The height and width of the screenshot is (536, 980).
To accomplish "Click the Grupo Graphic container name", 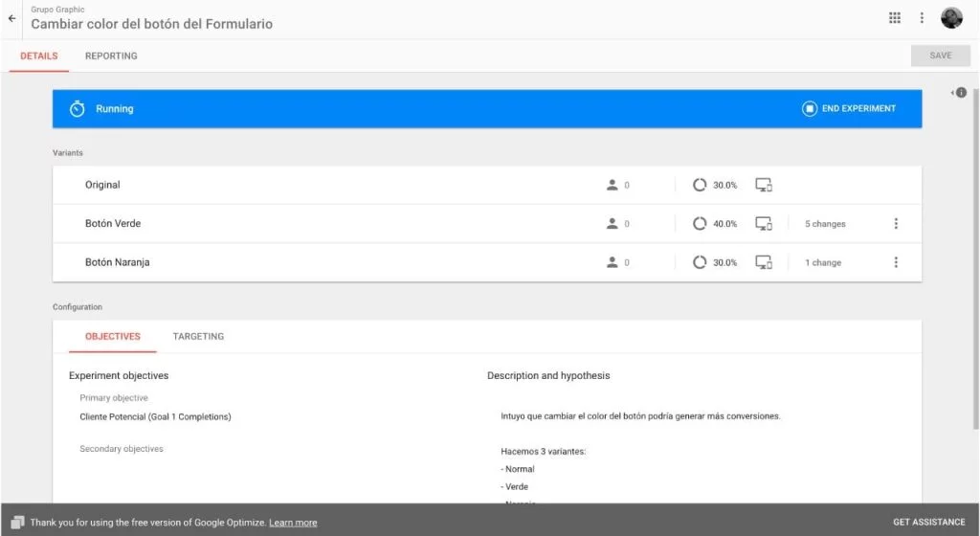I will coord(57,10).
